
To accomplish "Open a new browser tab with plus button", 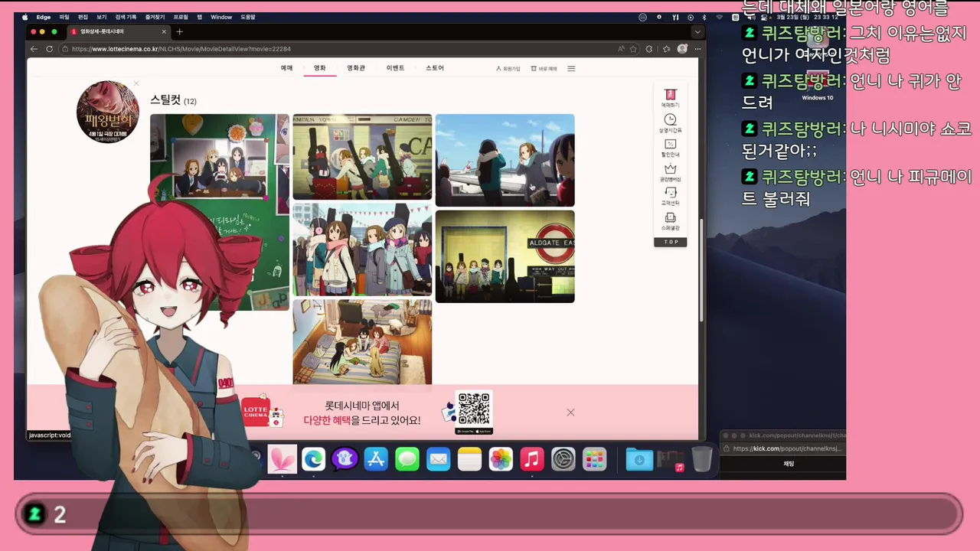I will [x=179, y=31].
